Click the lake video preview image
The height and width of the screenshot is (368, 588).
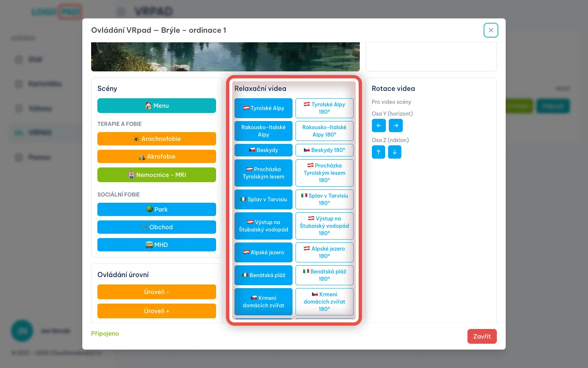click(225, 57)
